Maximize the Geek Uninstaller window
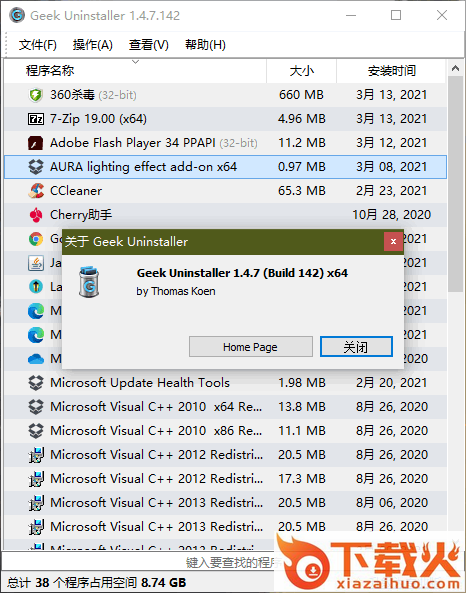The width and height of the screenshot is (466, 593). tap(396, 16)
